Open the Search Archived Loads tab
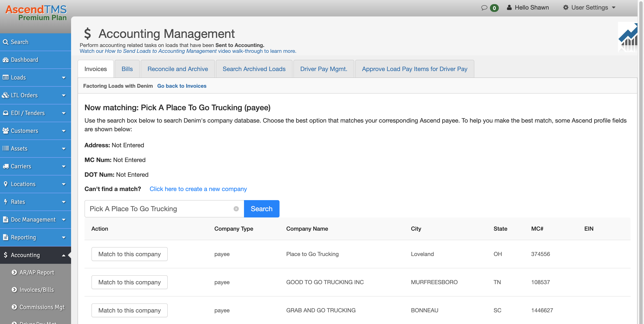The image size is (644, 324). pyautogui.click(x=254, y=69)
